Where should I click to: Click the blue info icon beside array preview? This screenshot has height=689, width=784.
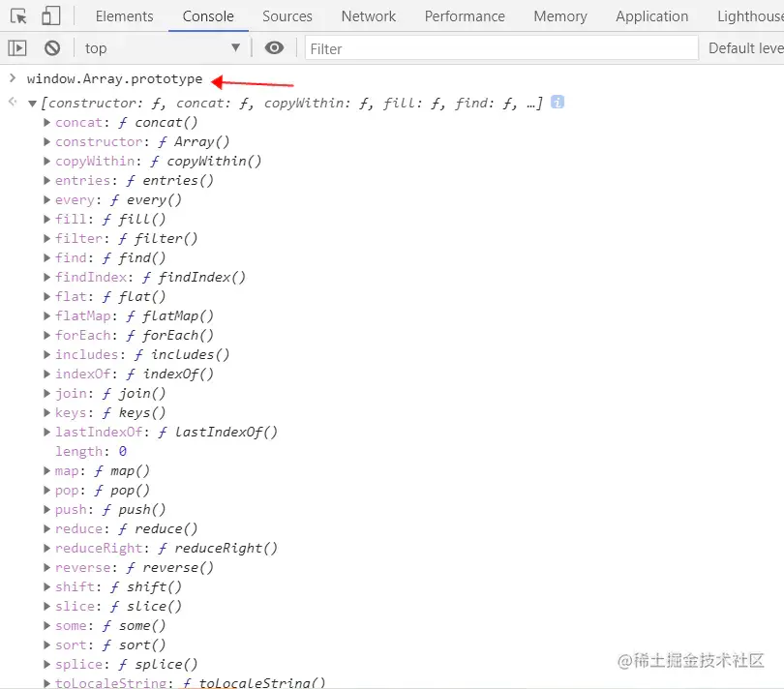click(x=558, y=102)
